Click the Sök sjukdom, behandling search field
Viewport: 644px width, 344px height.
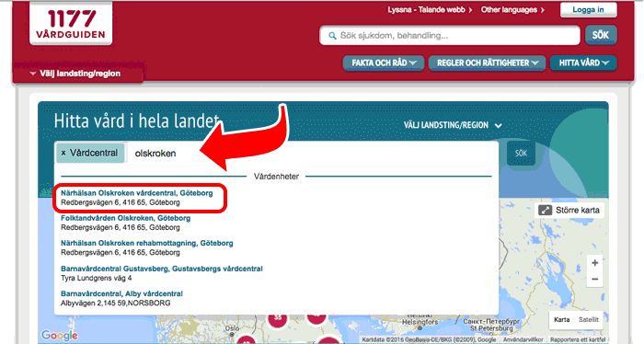(x=450, y=36)
